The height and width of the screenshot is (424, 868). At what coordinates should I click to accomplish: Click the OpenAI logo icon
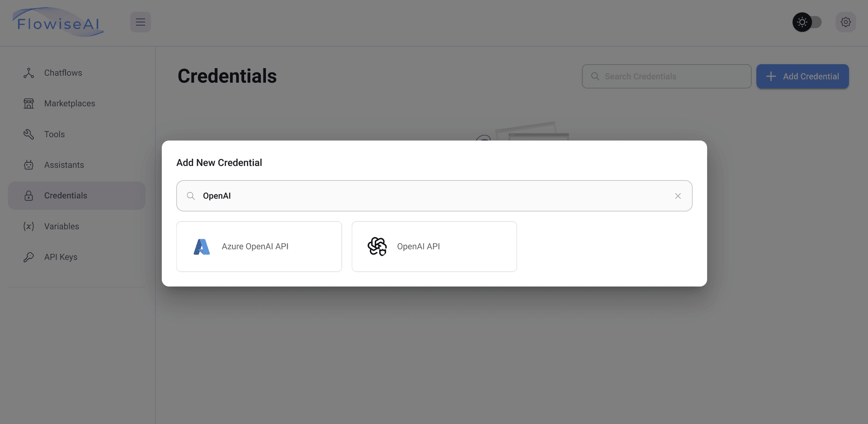(x=377, y=246)
